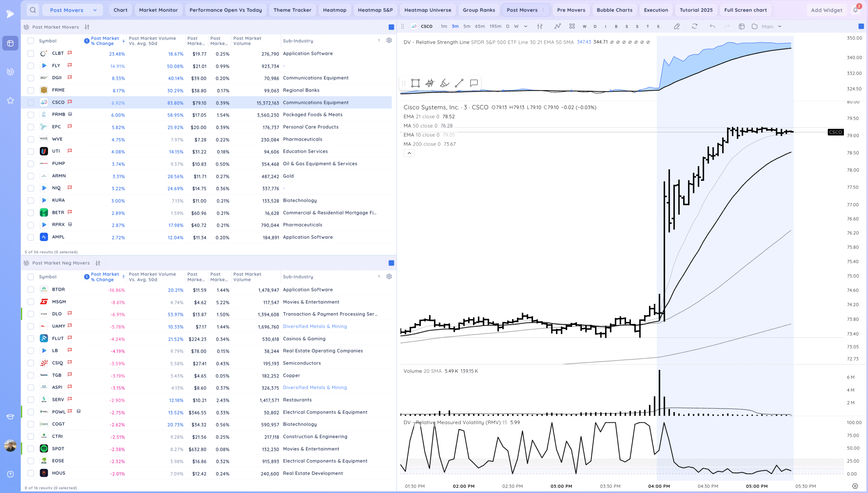Click the eraser icon in chart toolbar
Screen dimensions: 868x493
[x=677, y=26]
